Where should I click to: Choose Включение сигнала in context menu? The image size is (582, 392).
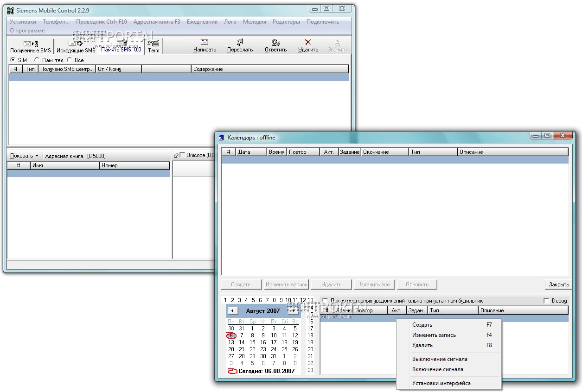point(449,369)
